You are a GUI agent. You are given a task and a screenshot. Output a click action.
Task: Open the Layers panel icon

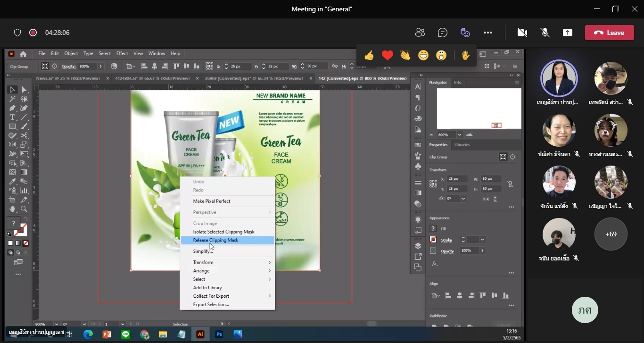pos(418,246)
